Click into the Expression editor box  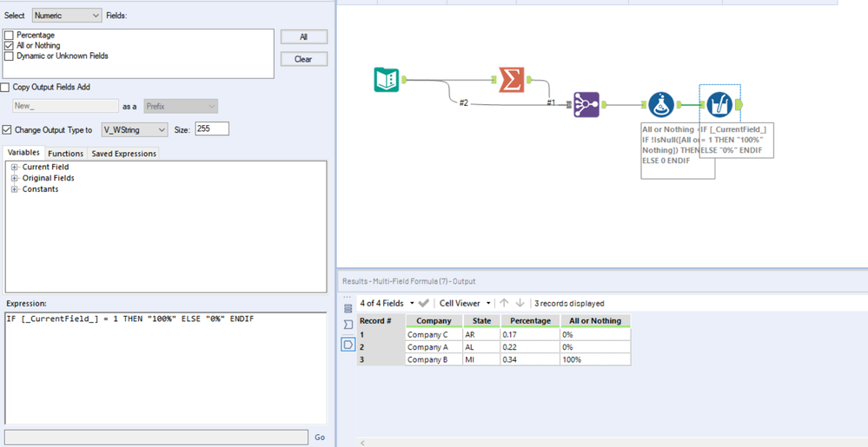pos(165,368)
